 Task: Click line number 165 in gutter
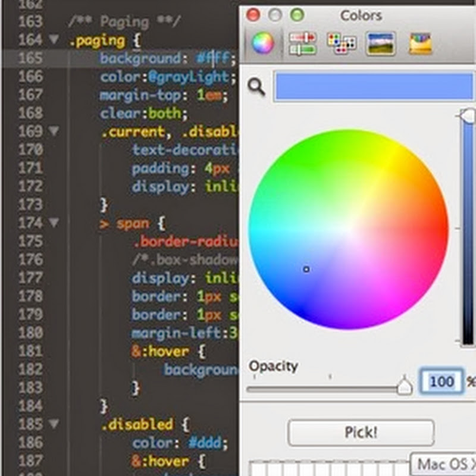click(x=31, y=58)
